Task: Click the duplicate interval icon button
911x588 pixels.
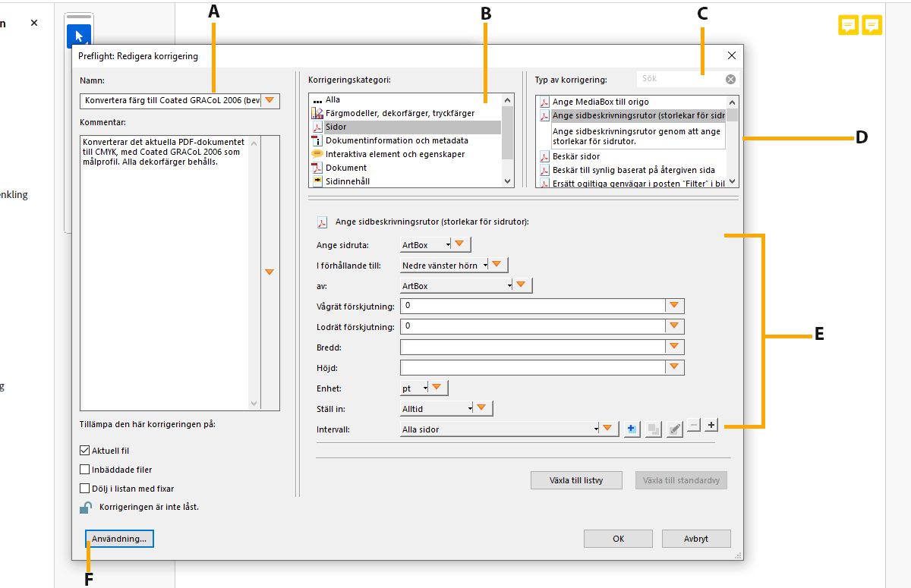Action: (653, 429)
